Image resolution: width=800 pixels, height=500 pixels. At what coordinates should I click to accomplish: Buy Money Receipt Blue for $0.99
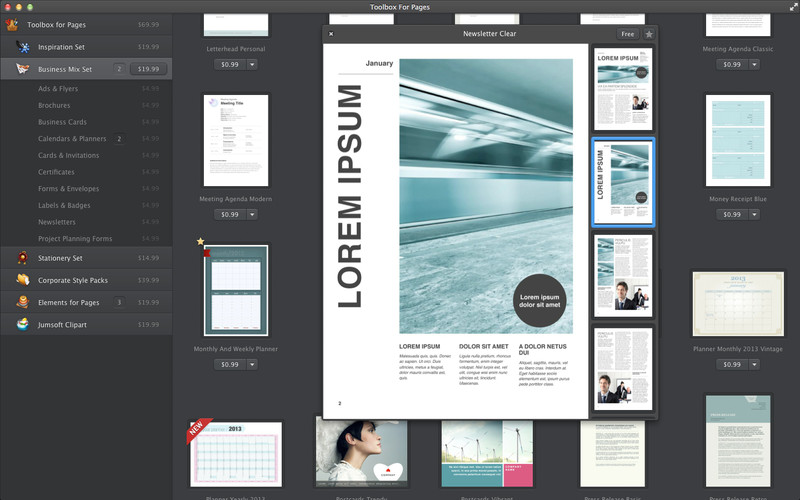pos(732,214)
